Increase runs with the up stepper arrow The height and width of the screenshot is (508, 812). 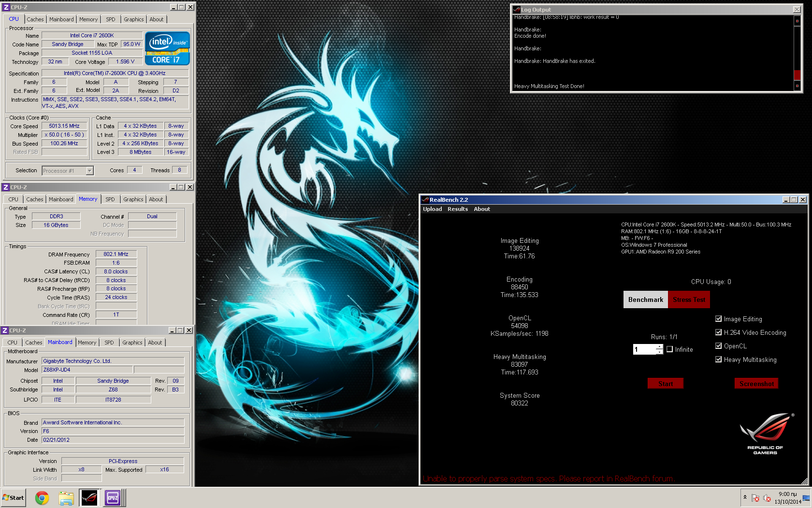point(659,346)
